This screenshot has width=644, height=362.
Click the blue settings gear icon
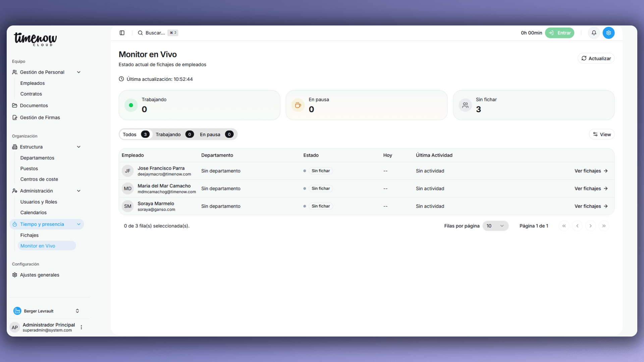point(608,33)
